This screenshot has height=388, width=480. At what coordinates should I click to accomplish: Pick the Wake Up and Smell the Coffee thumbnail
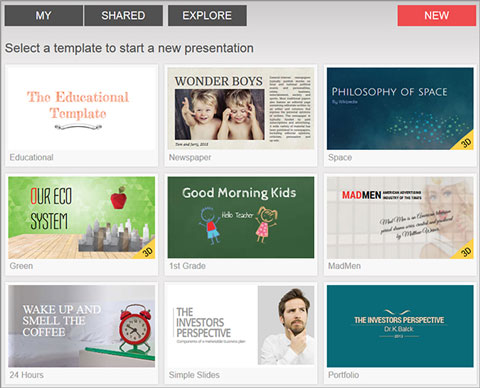[81, 326]
